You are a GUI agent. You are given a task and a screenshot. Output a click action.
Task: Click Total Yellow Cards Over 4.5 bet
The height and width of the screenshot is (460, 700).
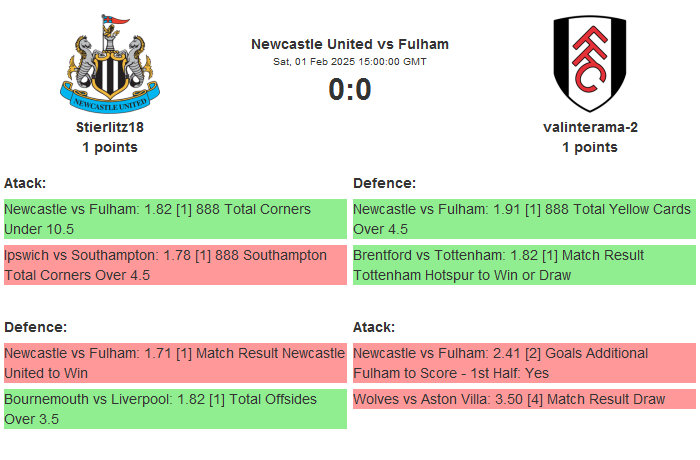pyautogui.click(x=524, y=219)
